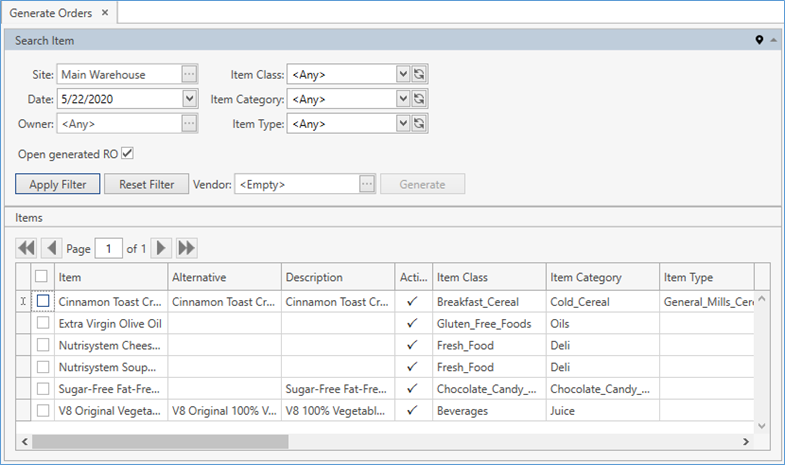
Task: Expand the Item Class dropdown
Action: (x=403, y=74)
